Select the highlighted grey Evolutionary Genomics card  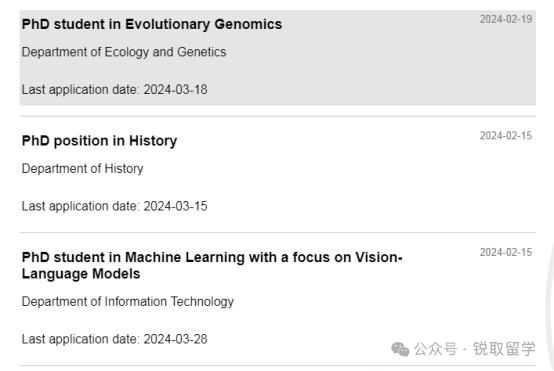(x=278, y=58)
